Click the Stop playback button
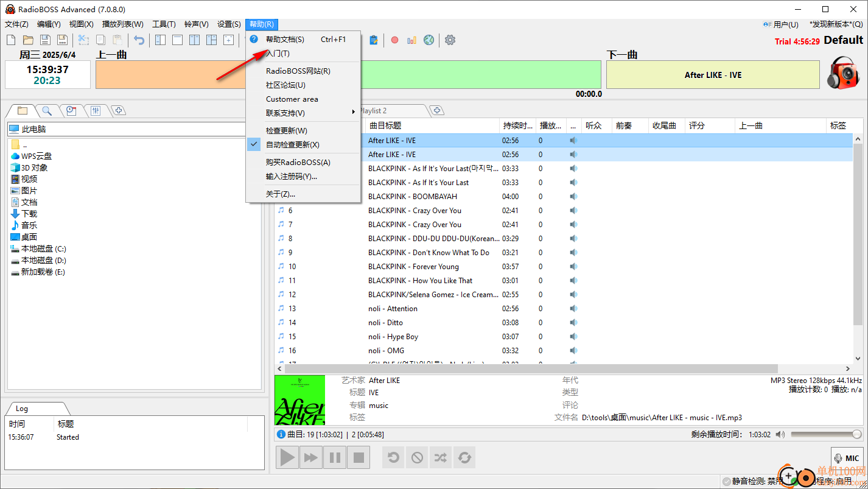Image resolution: width=868 pixels, height=489 pixels. (x=359, y=457)
